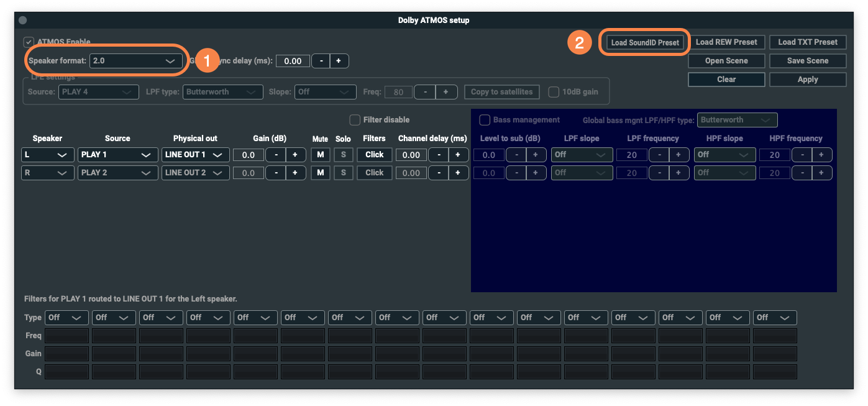Open the LINE OUT 1 physical out dropdown

click(196, 155)
